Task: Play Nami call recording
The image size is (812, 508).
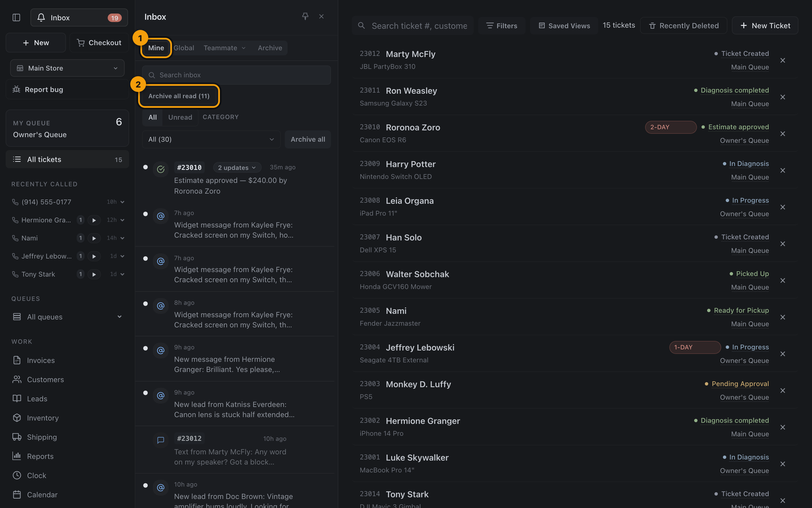Action: (94, 238)
